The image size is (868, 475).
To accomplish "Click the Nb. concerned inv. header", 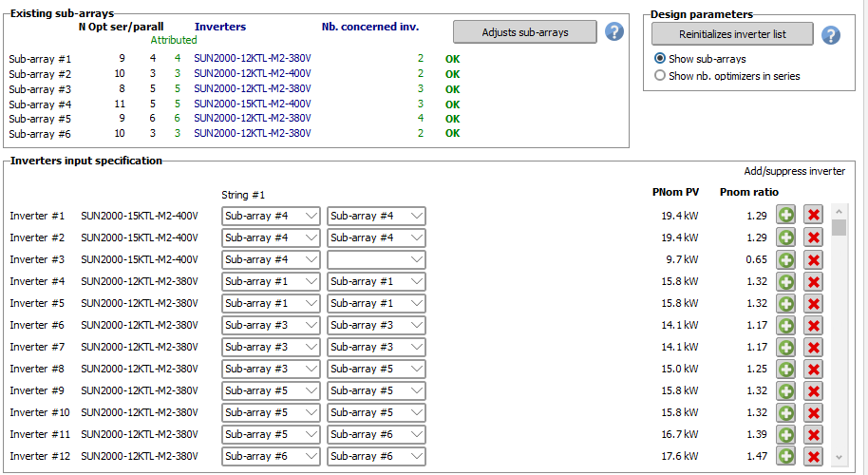I will click(369, 27).
